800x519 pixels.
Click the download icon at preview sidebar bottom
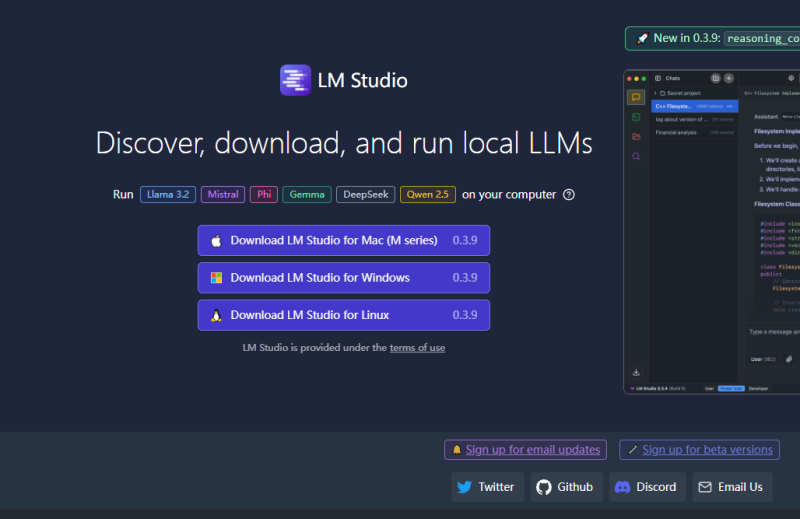(x=635, y=372)
